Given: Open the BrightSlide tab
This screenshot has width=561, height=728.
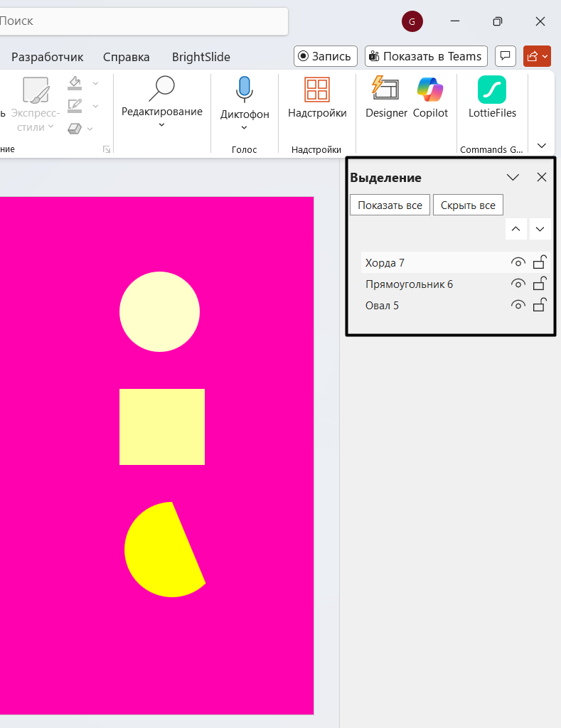Looking at the screenshot, I should click(x=201, y=57).
